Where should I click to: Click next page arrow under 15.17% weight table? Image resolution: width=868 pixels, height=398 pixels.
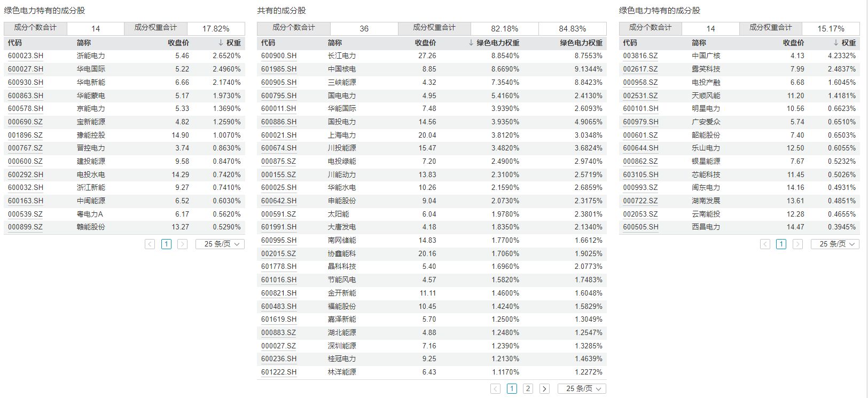(797, 244)
